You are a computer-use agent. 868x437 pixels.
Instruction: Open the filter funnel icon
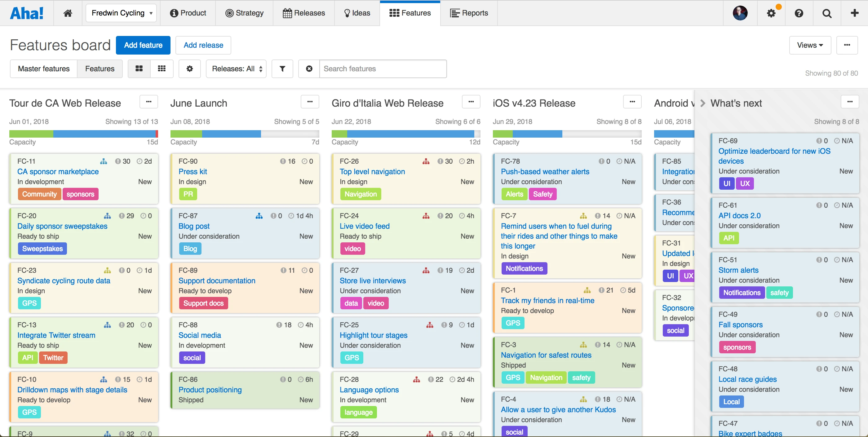click(282, 69)
